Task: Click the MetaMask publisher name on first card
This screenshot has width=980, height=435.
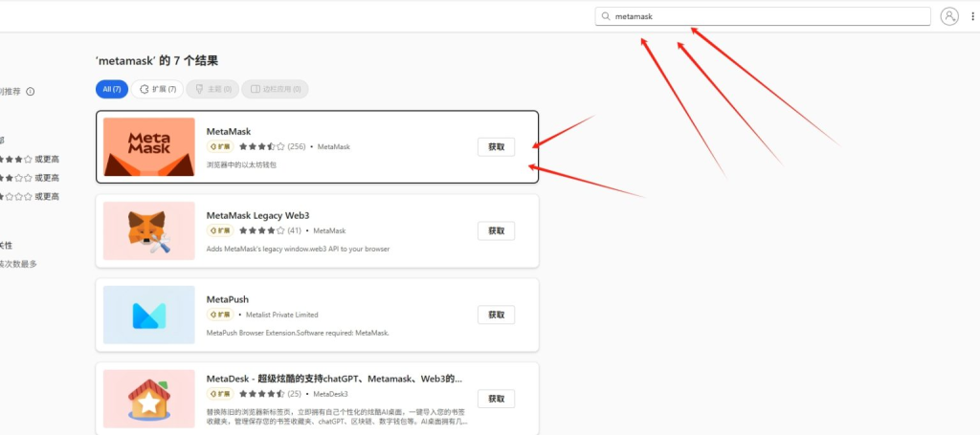Action: click(334, 146)
